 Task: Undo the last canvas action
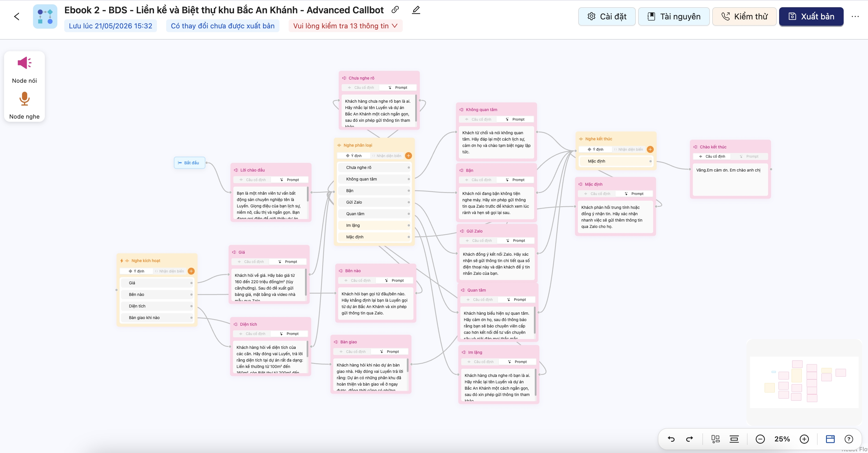coord(671,439)
